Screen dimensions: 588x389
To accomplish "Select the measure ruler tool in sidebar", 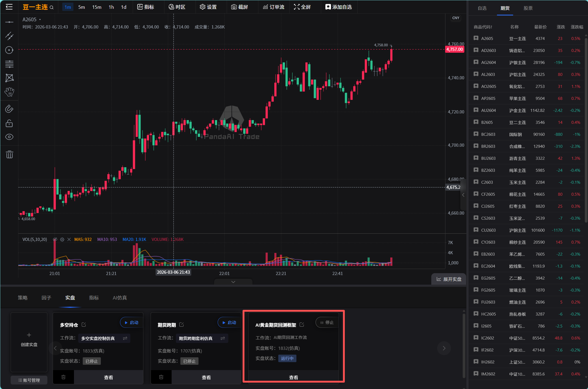I will (x=9, y=109).
